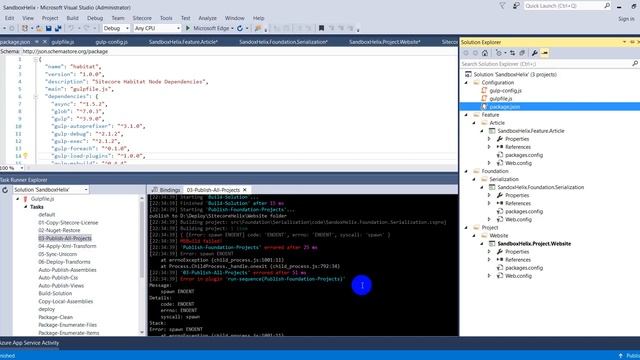The height and width of the screenshot is (360, 640).
Task: Click the Solution Explorer search magnifier icon
Action: 635,64
